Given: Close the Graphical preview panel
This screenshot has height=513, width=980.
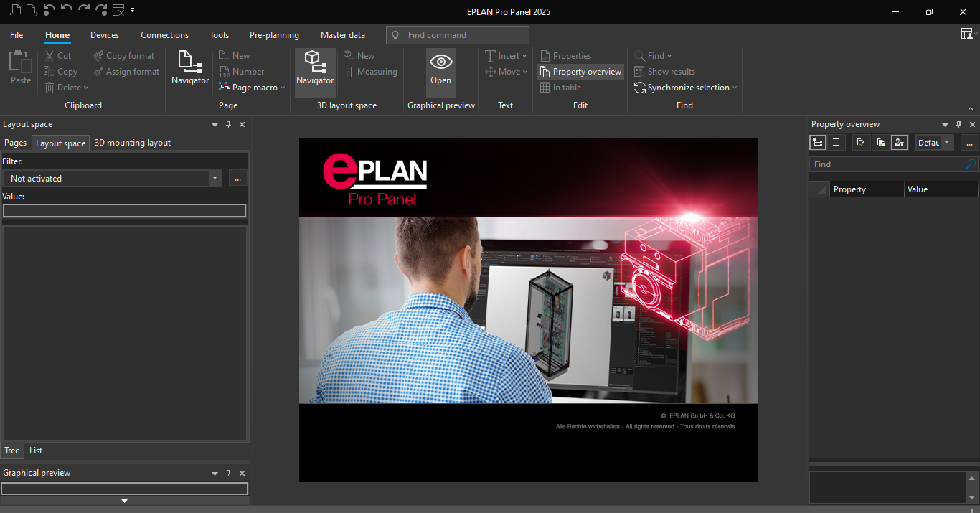Looking at the screenshot, I should [x=242, y=473].
